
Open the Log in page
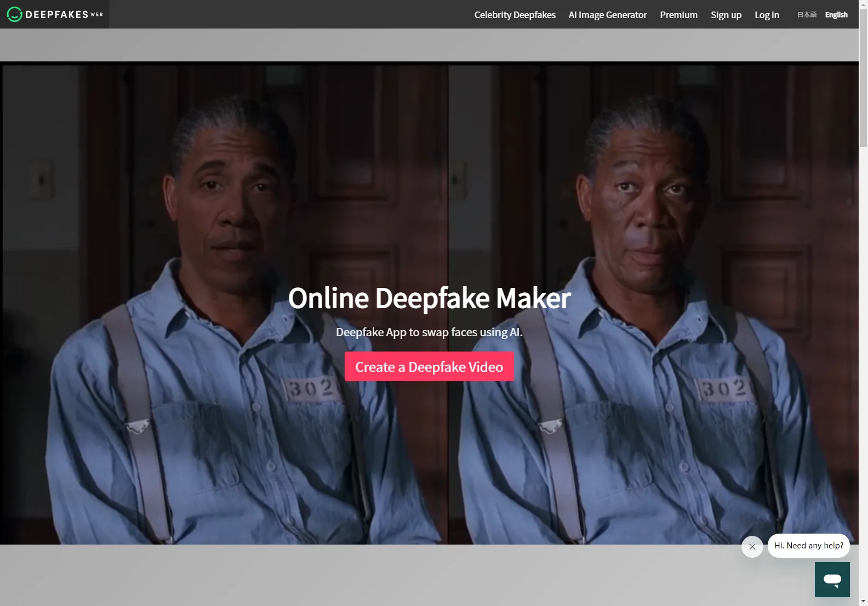point(767,15)
